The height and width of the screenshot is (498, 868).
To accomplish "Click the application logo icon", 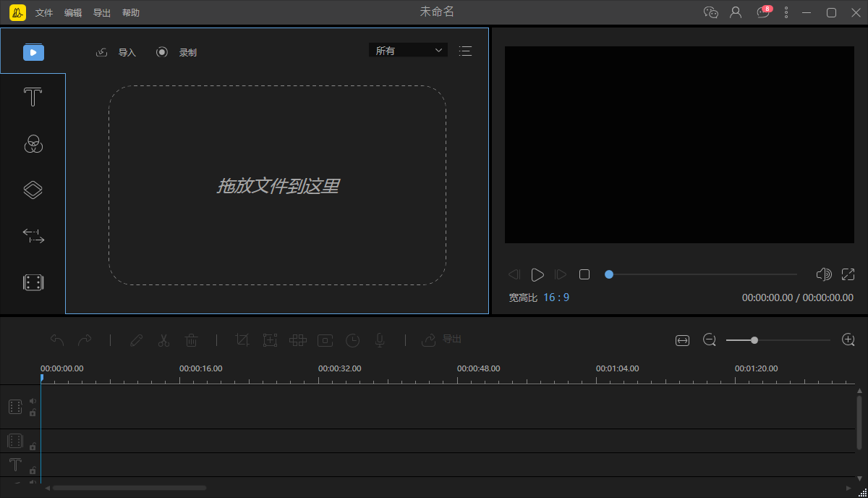I will (x=18, y=12).
